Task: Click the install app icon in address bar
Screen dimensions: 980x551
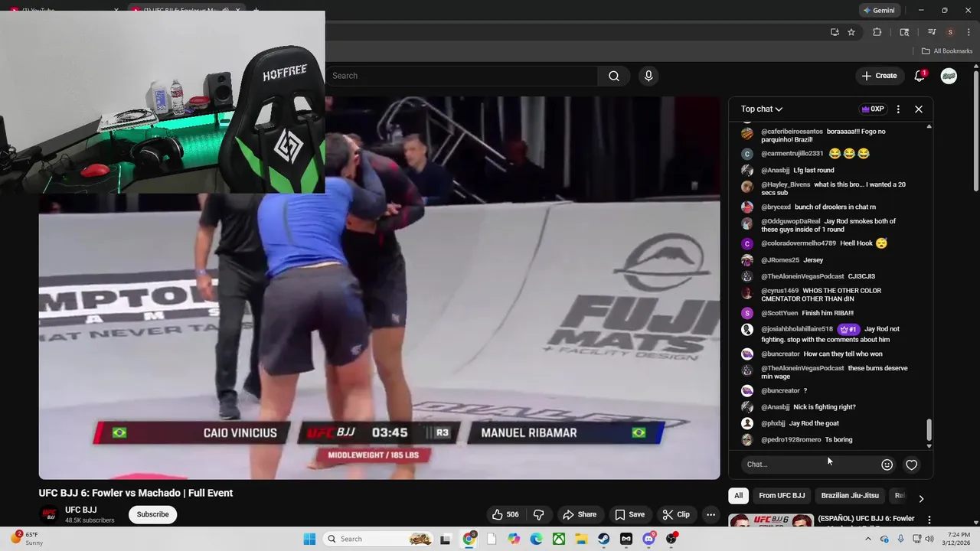Action: point(835,32)
